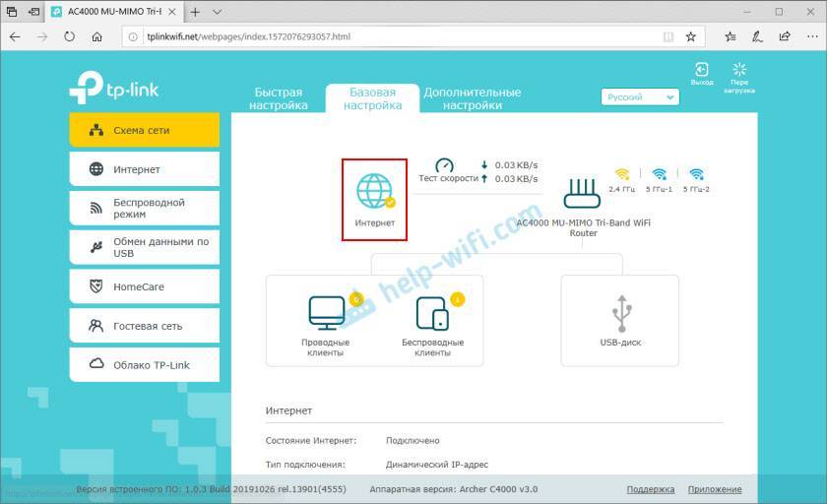Open the Интернет sidebar menu item

(x=144, y=169)
